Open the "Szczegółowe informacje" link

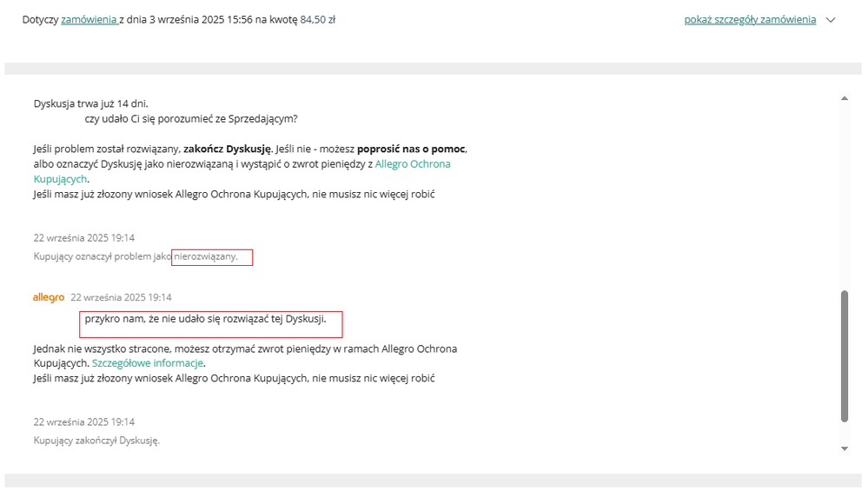[x=148, y=363]
